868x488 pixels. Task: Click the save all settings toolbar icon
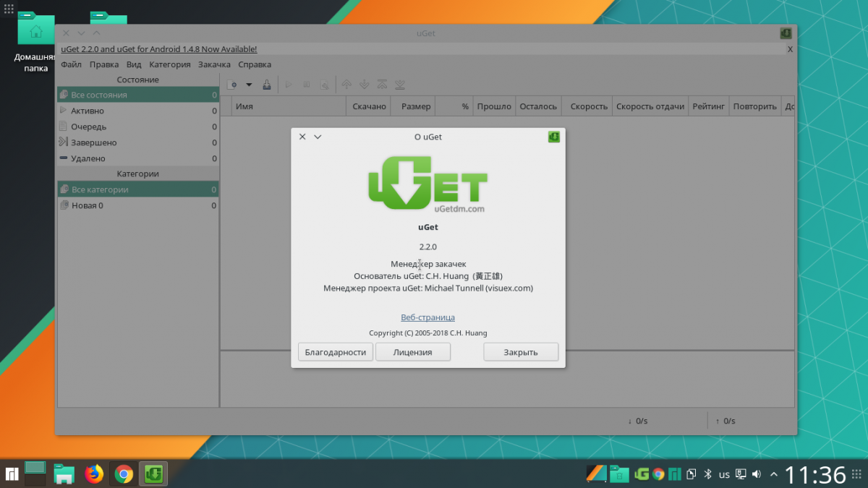click(266, 85)
